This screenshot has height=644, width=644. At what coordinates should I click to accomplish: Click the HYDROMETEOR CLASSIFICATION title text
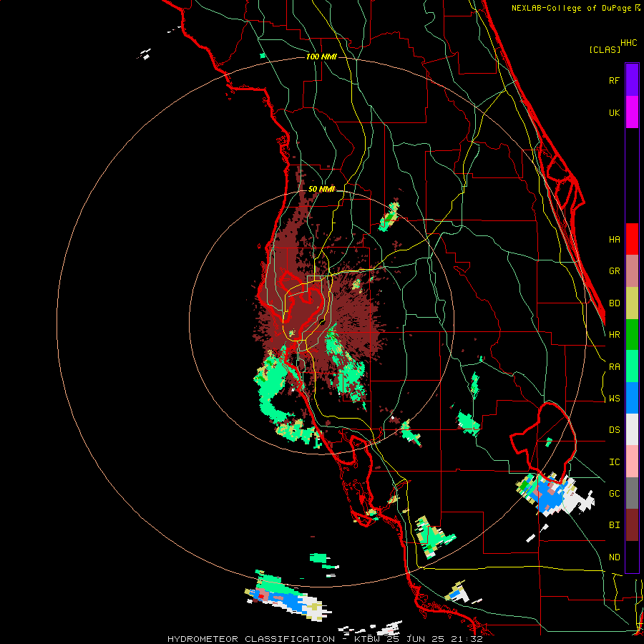tap(251, 639)
